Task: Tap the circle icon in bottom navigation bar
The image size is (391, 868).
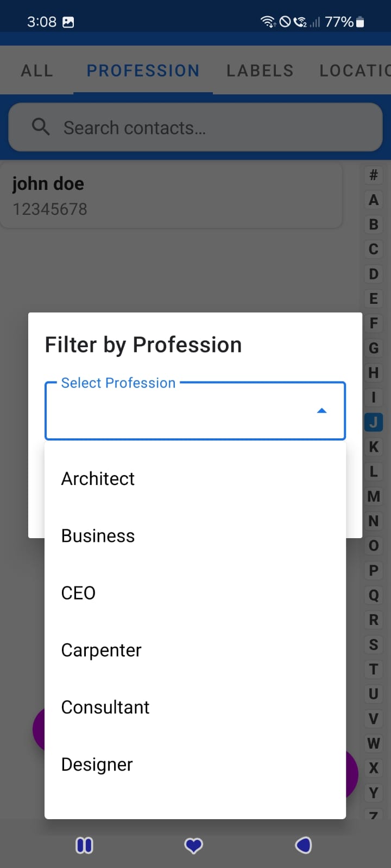Action: 304,845
